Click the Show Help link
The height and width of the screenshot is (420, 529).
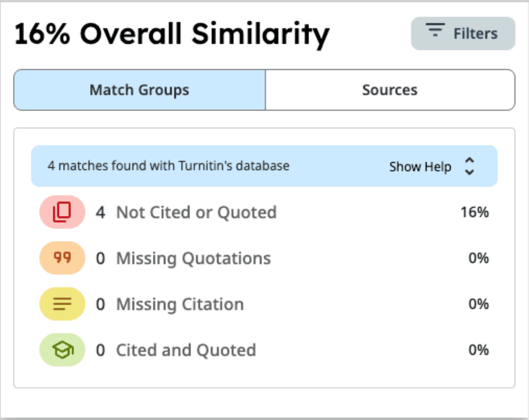pyautogui.click(x=420, y=166)
